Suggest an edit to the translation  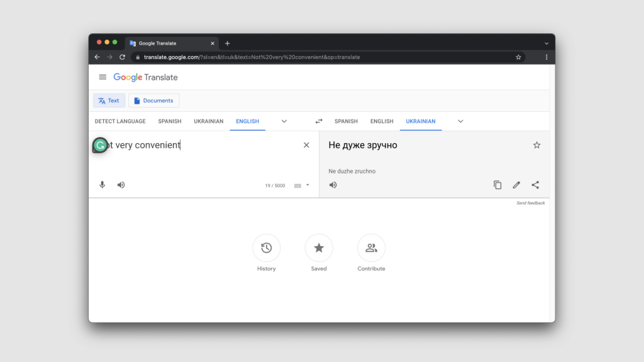[x=516, y=185]
